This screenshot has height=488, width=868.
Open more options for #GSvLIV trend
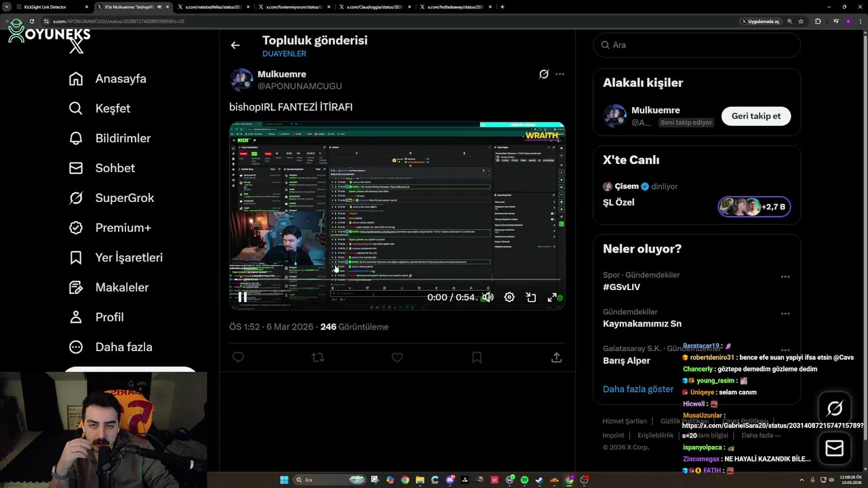(x=785, y=277)
